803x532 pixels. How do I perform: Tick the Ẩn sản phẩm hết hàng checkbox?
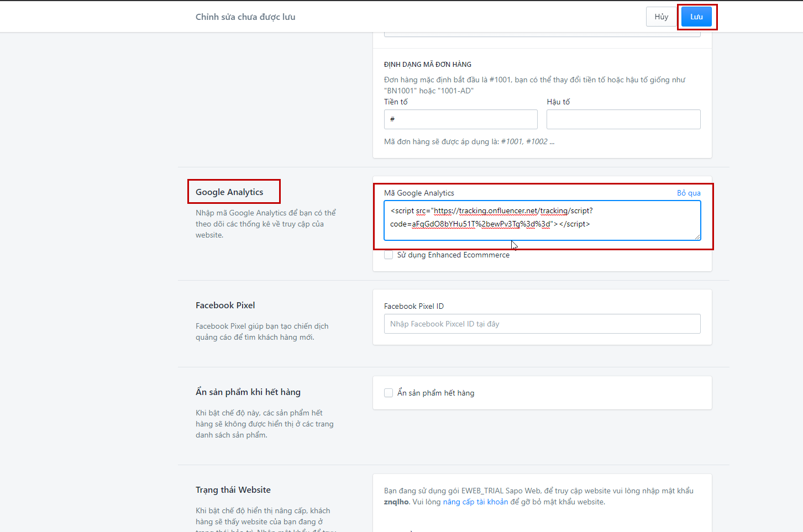click(389, 393)
